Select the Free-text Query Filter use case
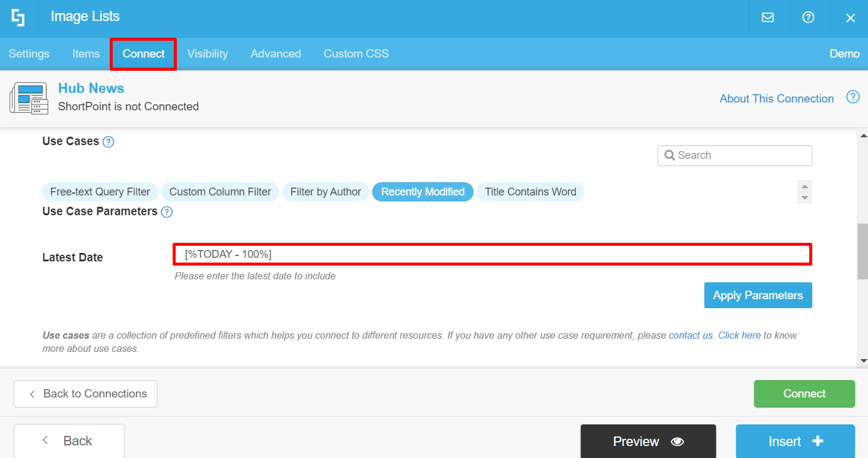The height and width of the screenshot is (458, 868). coord(100,191)
